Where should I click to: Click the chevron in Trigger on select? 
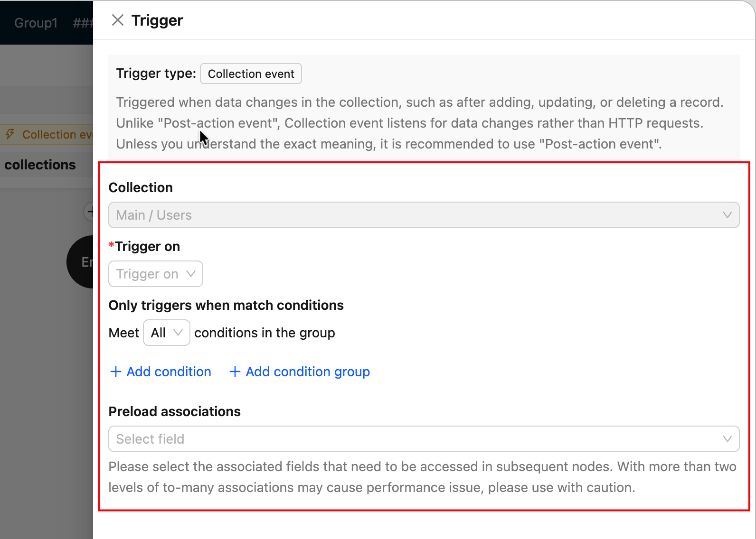191,274
